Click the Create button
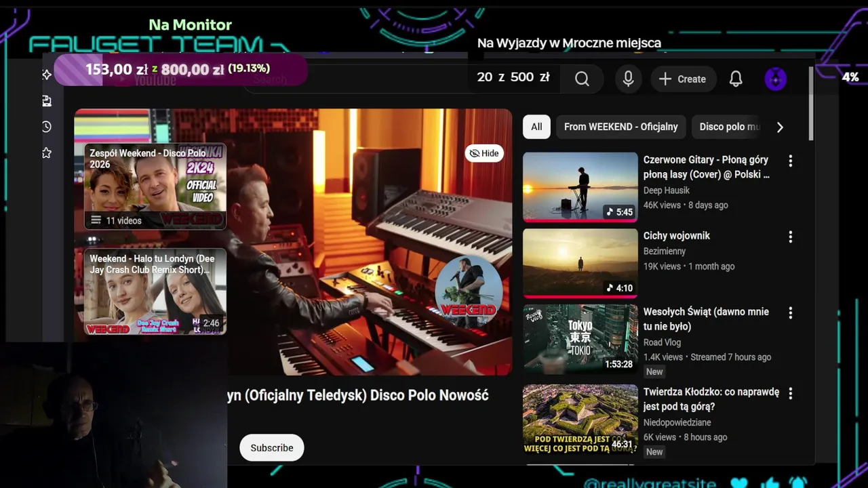Image resolution: width=868 pixels, height=488 pixels. tap(684, 79)
